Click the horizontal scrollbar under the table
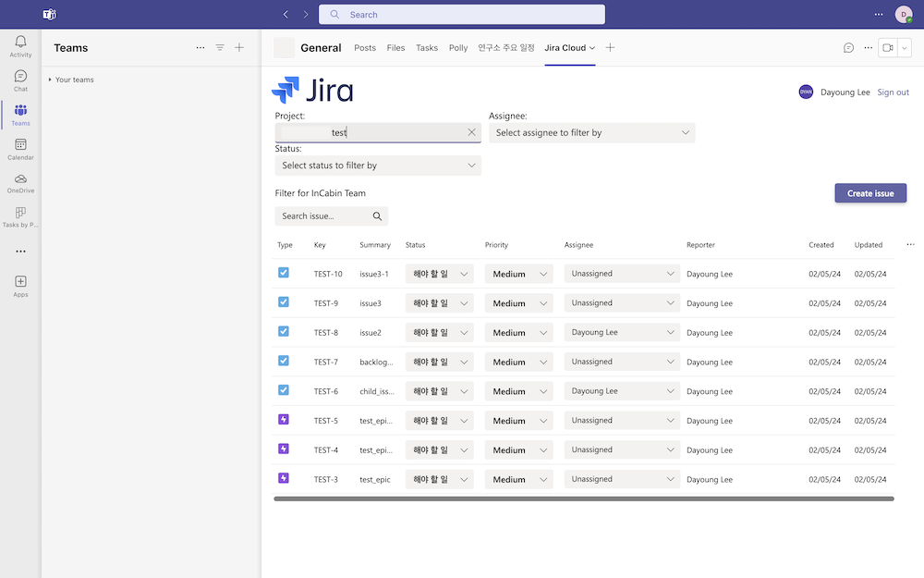The image size is (924, 578). point(584,499)
